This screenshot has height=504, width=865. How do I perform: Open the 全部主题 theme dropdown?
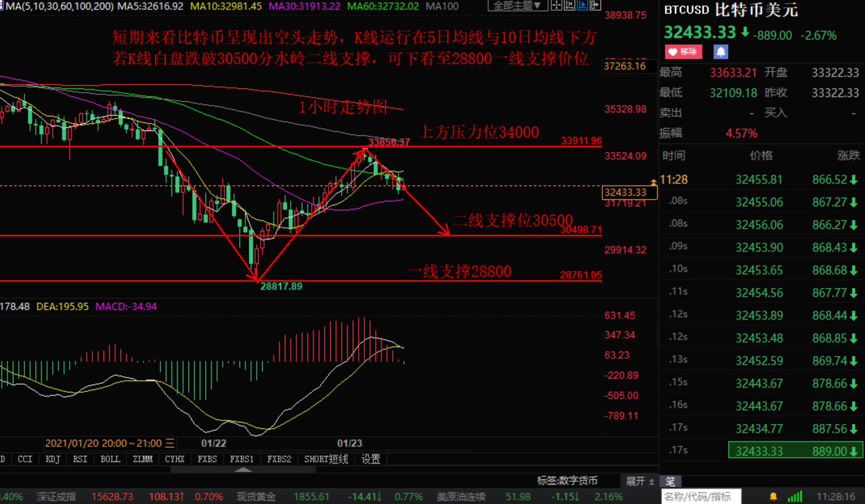click(517, 5)
